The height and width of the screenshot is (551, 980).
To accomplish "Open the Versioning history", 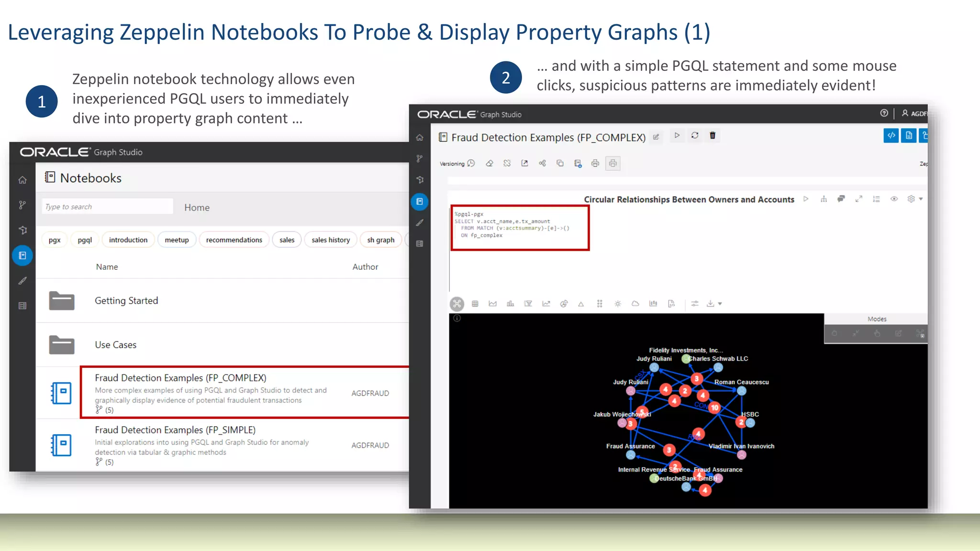I will pyautogui.click(x=457, y=163).
